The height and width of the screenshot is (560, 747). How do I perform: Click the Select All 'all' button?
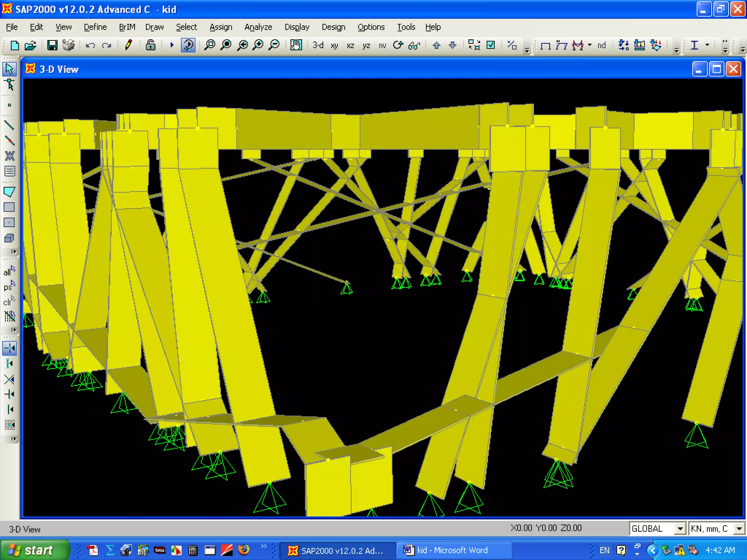pos(9,272)
